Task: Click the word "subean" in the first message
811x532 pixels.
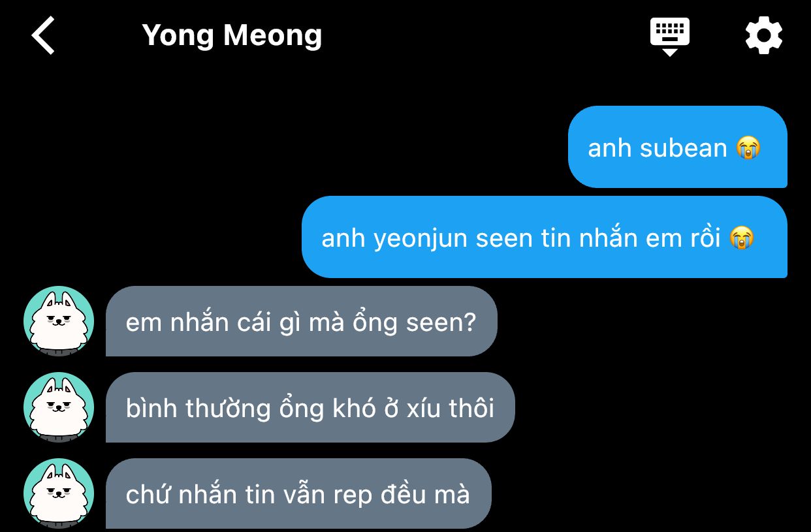Action: [x=683, y=148]
